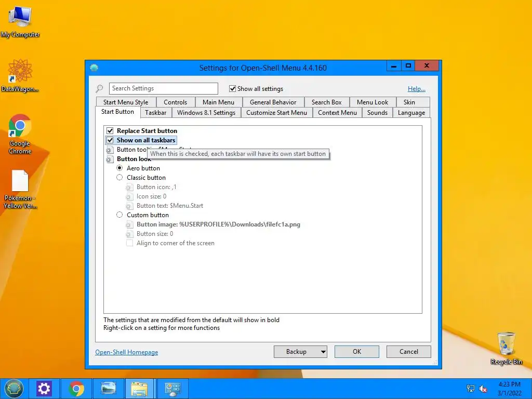Select the Classic button radio option
This screenshot has width=532, height=399.
119,177
